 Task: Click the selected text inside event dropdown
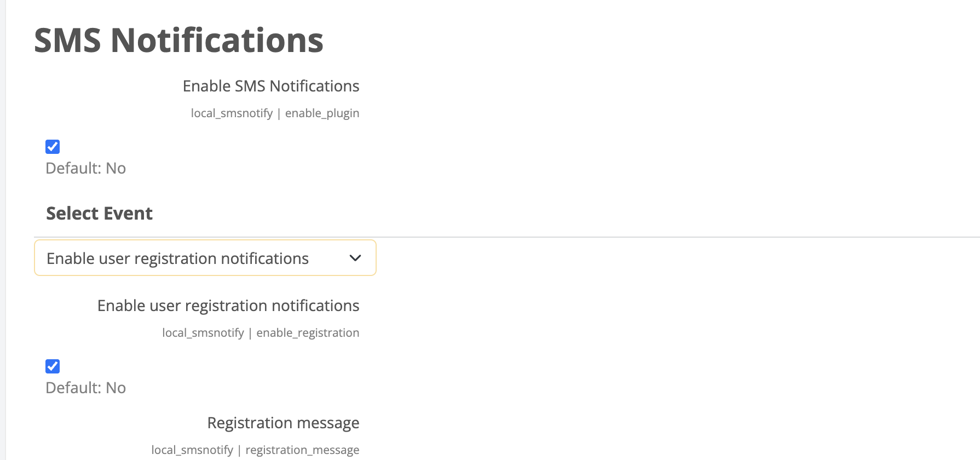pos(177,258)
